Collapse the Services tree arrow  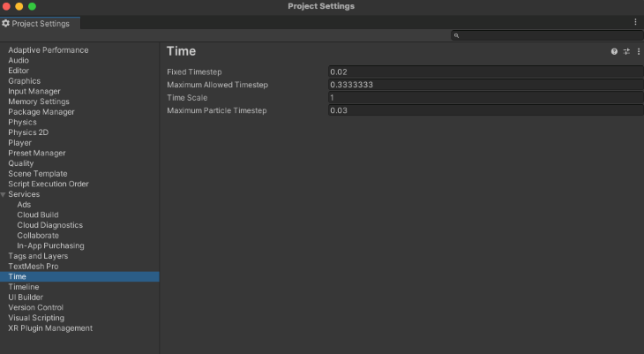click(x=4, y=194)
